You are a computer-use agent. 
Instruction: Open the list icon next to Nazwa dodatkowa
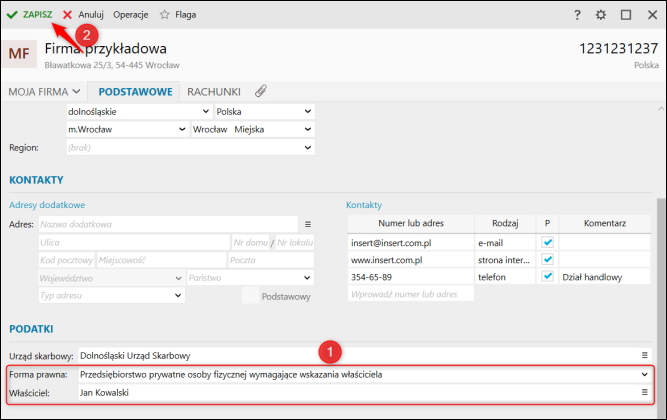[308, 224]
